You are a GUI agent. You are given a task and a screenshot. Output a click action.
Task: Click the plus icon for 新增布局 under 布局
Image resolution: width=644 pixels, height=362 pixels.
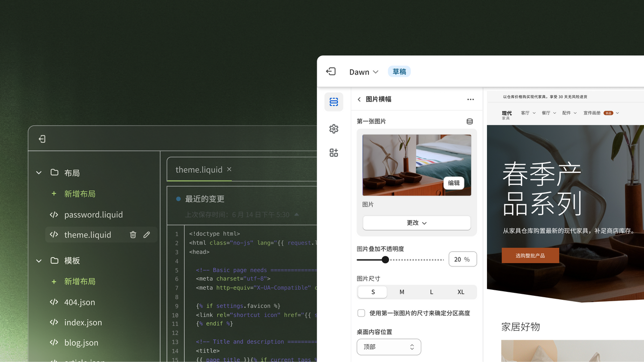[54, 194]
